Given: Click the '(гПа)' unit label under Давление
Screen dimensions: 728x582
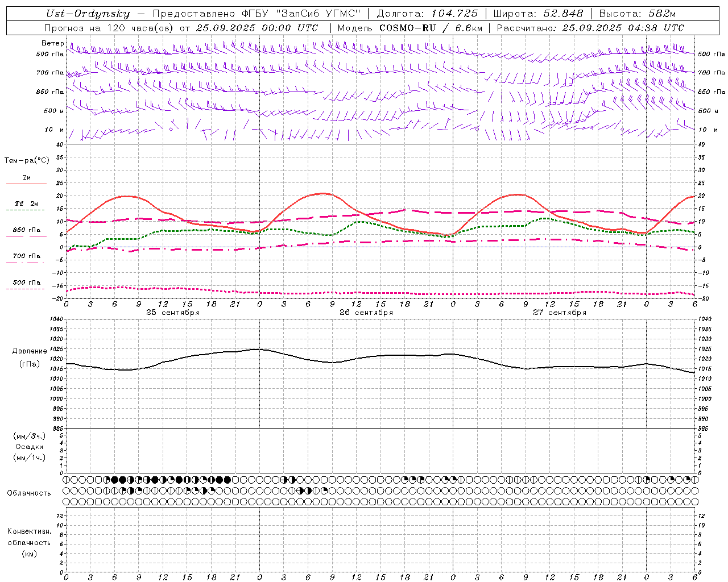Looking at the screenshot, I should 30,364.
